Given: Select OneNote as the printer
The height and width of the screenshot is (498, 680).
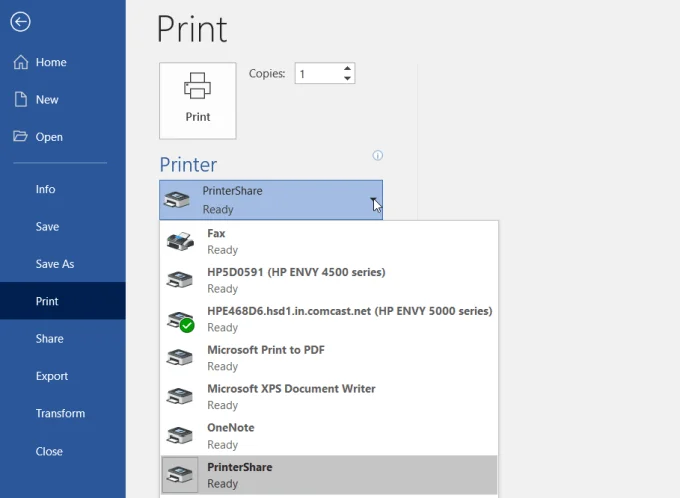Looking at the screenshot, I should click(x=329, y=436).
